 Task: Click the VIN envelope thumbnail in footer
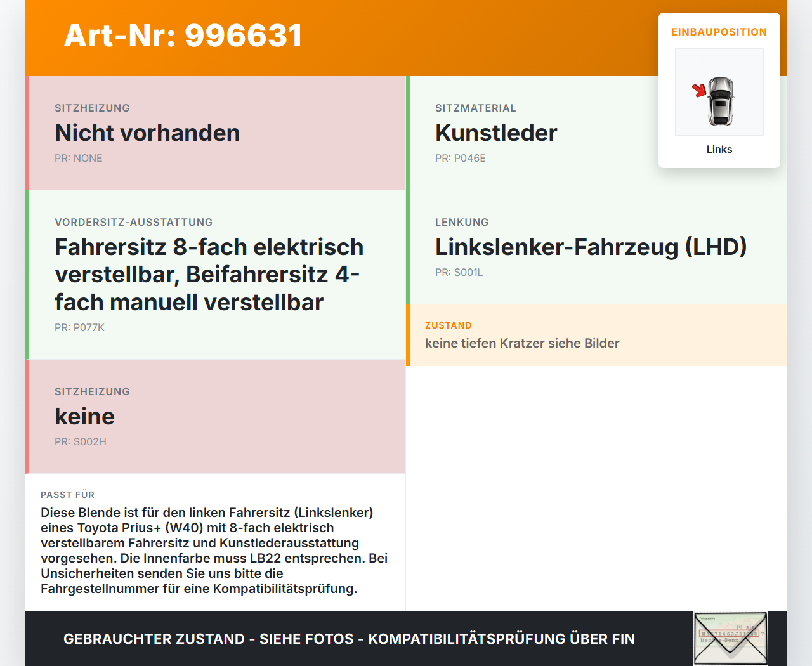730,639
